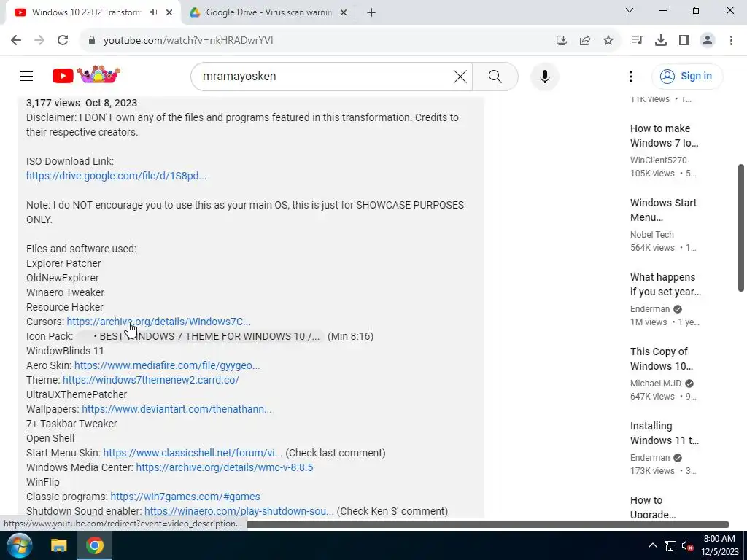The height and width of the screenshot is (560, 747).
Task: Open Chrome three-dot menu
Action: click(731, 41)
